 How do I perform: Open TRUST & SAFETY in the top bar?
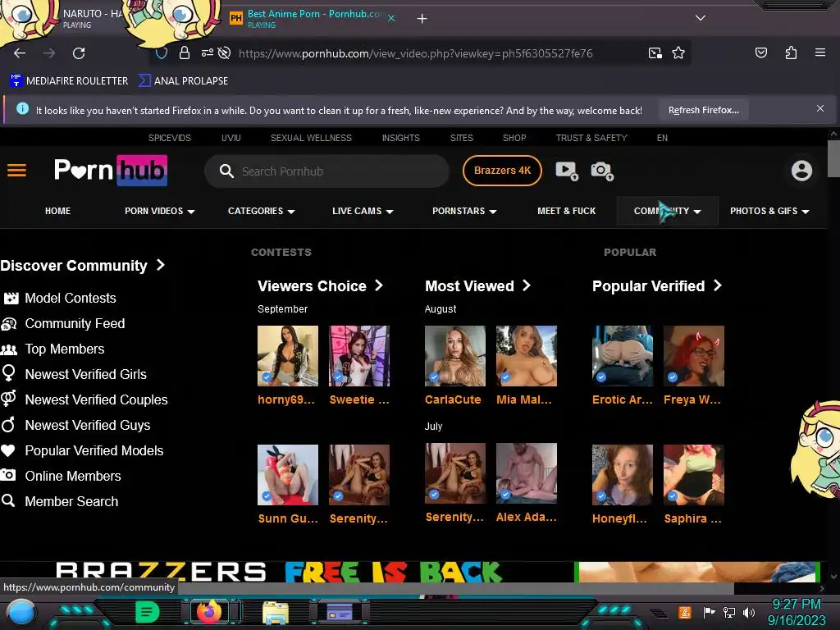coord(591,138)
